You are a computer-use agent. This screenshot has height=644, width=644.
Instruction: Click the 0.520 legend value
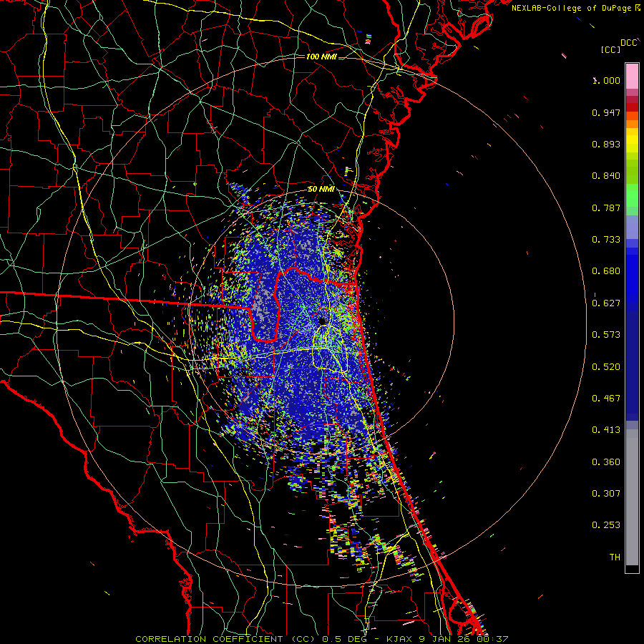tap(606, 367)
